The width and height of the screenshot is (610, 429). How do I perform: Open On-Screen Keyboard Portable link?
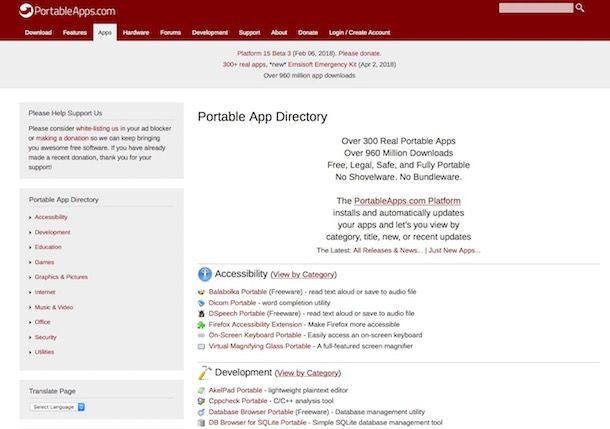255,335
